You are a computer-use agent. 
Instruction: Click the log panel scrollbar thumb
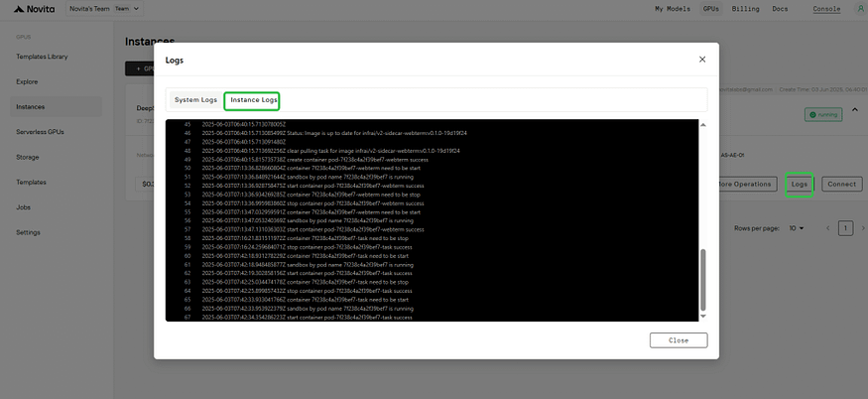click(x=703, y=280)
